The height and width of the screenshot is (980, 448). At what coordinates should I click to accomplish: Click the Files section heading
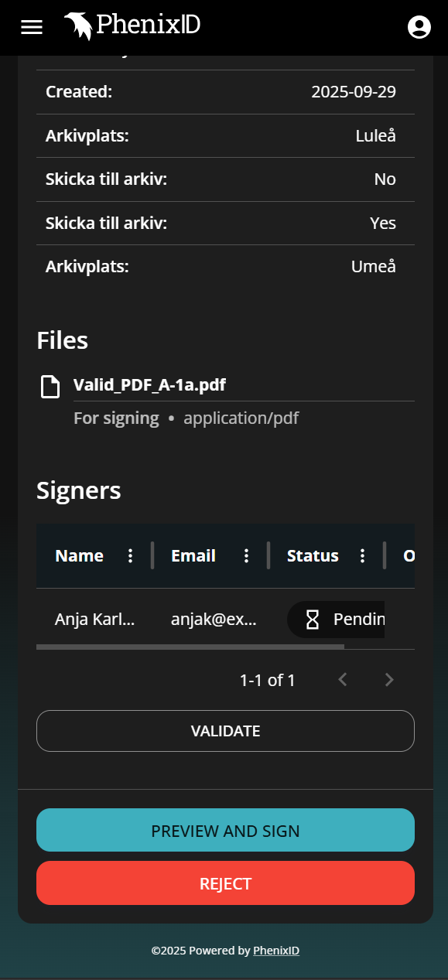63,340
